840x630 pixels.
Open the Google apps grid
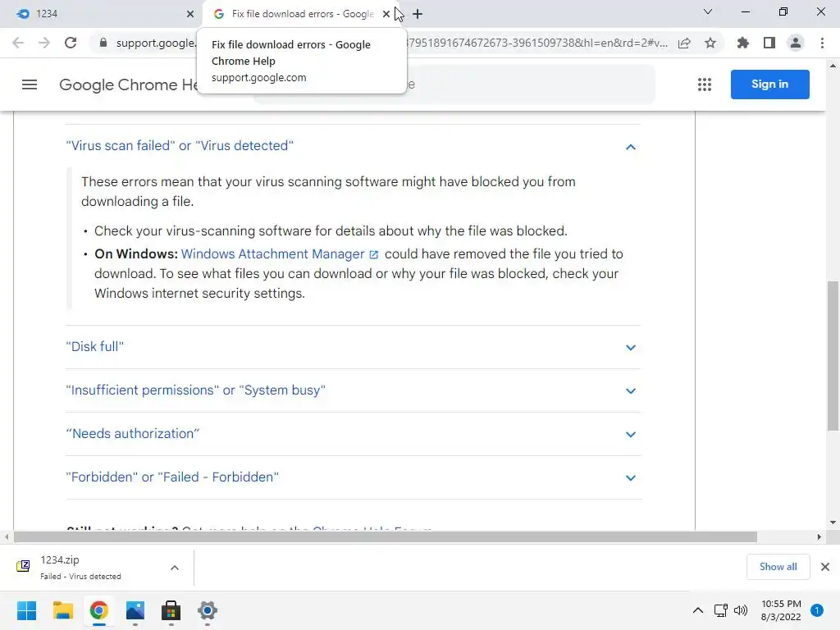[x=705, y=84]
